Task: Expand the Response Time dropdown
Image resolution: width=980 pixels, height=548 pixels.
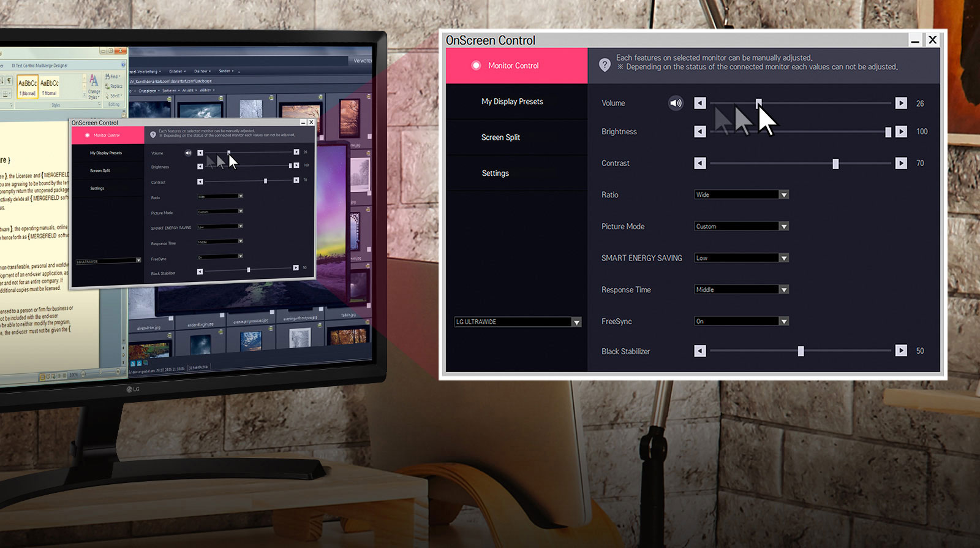Action: coord(784,289)
